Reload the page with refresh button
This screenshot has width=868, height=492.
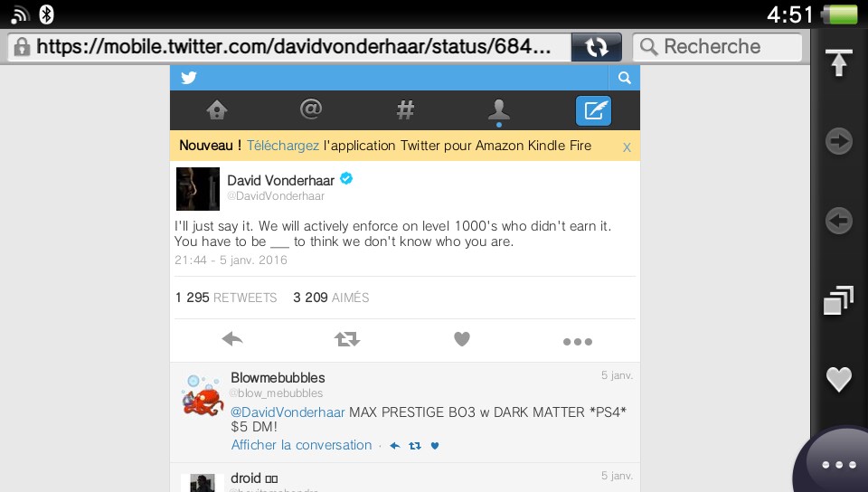point(596,47)
